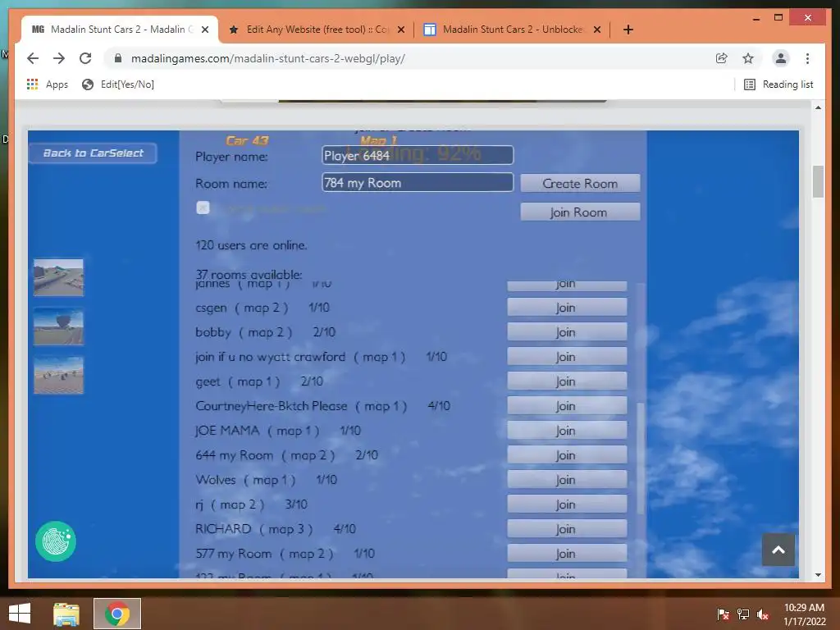Screen dimensions: 840x630
Task: Join the rj room
Action: 567,504
